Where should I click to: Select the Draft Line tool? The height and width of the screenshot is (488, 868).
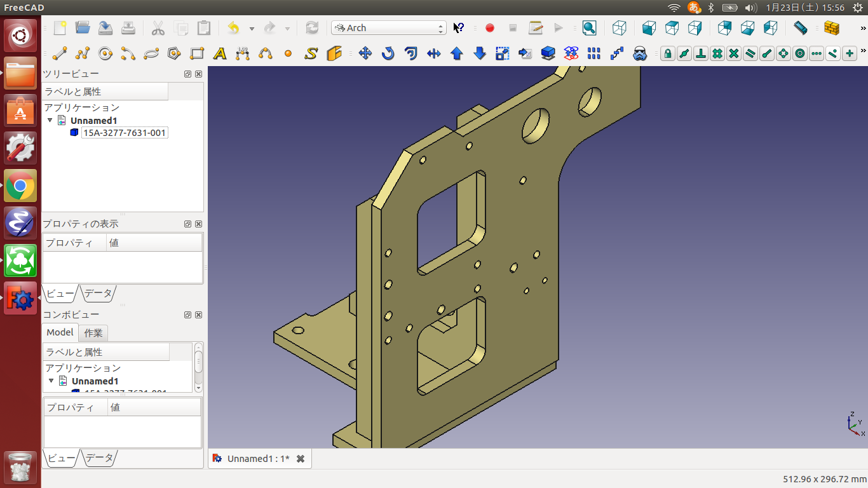pos(60,54)
